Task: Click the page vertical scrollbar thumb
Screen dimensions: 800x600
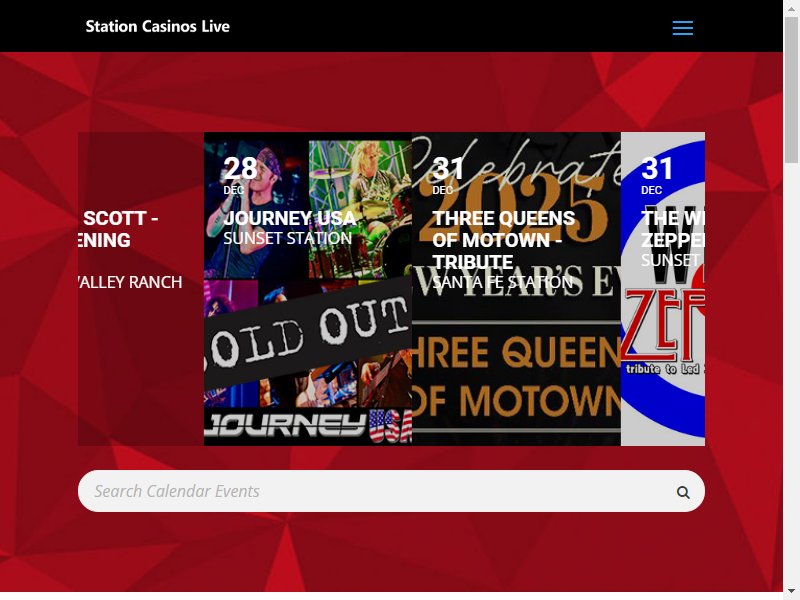Action: [x=791, y=91]
